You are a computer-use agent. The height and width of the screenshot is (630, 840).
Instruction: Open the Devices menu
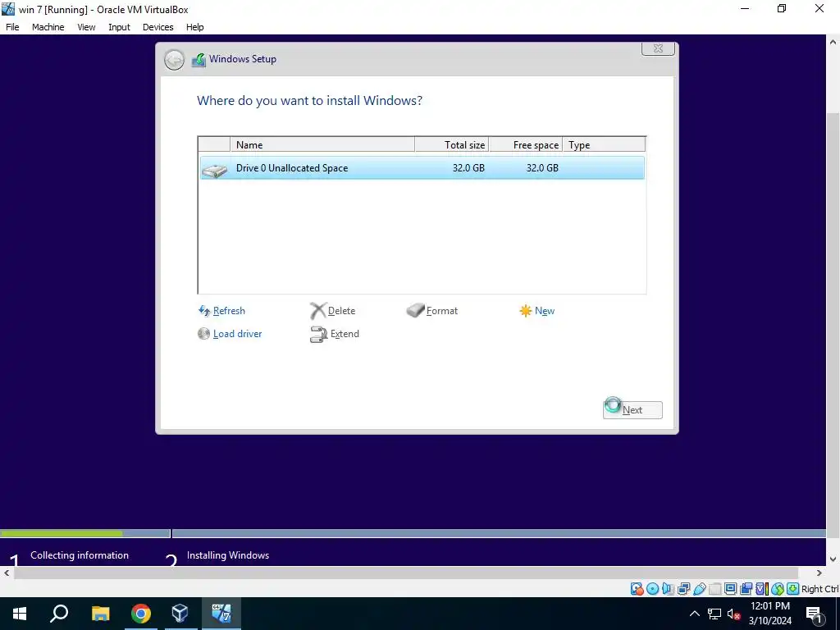(x=158, y=27)
